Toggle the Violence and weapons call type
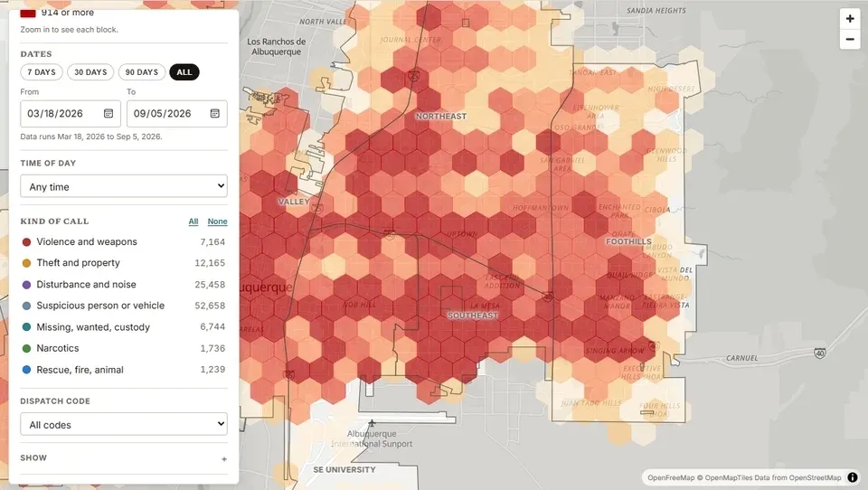The height and width of the screenshot is (490, 868). tap(124, 242)
